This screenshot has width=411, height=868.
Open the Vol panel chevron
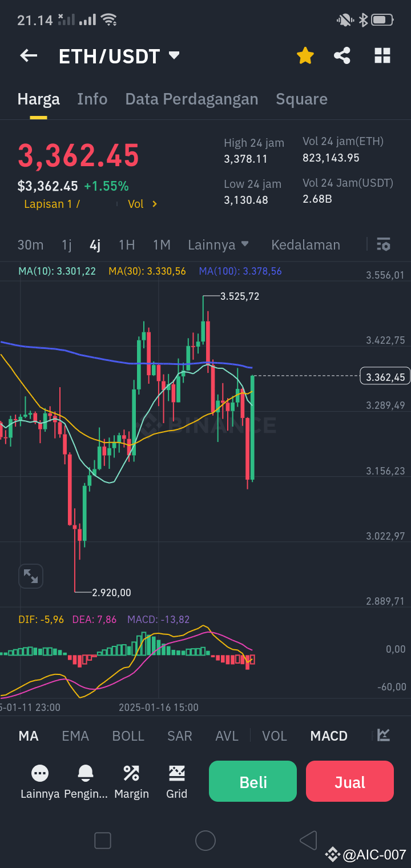[x=142, y=204]
